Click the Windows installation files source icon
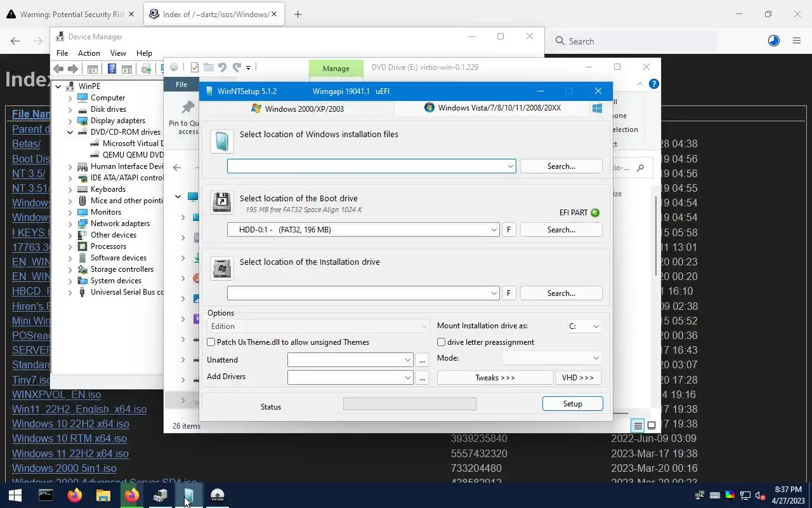 222,141
